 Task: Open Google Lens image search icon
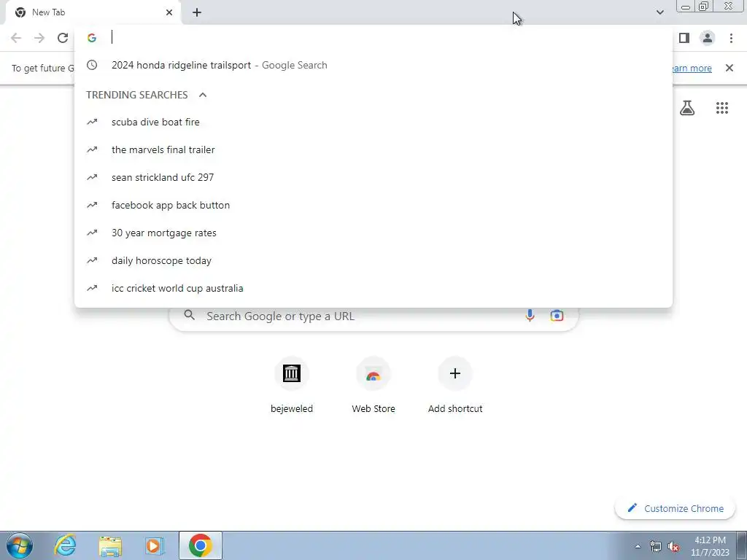click(557, 315)
